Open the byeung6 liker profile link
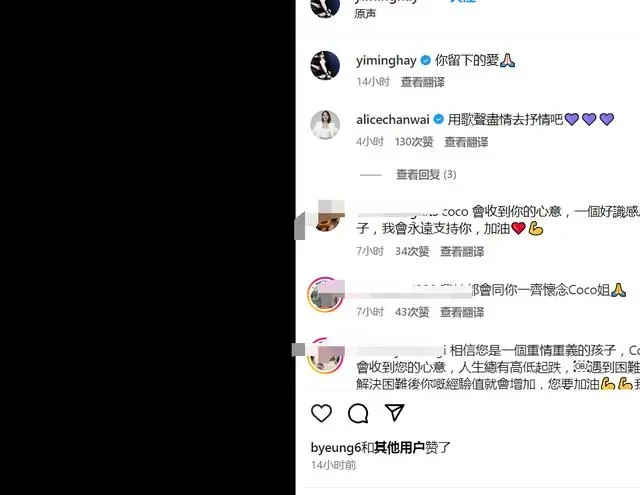This screenshot has height=495, width=640. tap(336, 448)
